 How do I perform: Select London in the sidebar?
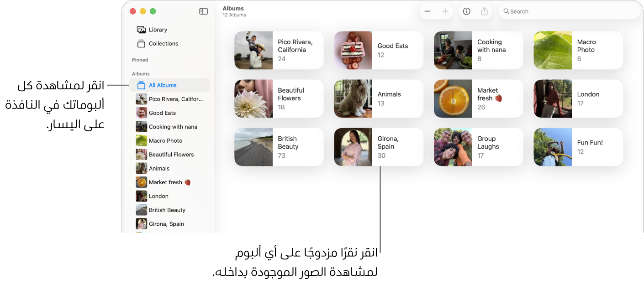pyautogui.click(x=169, y=196)
